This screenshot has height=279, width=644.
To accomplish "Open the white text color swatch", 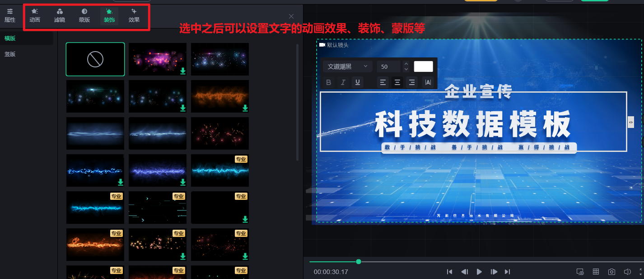I will pos(424,66).
